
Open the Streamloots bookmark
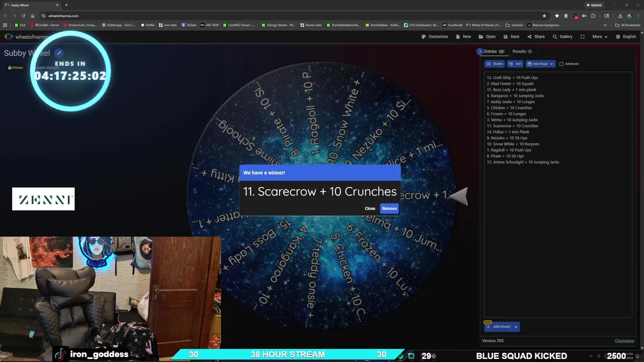80,25
